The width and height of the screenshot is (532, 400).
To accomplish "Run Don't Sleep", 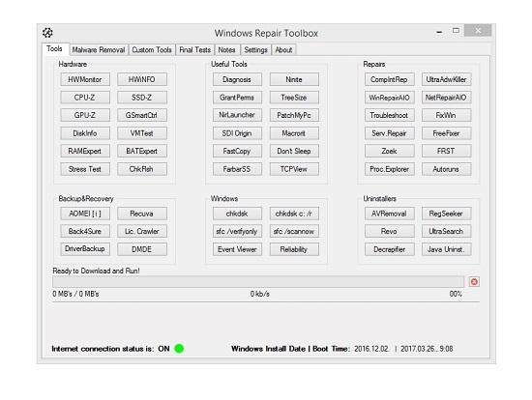I will pos(294,151).
